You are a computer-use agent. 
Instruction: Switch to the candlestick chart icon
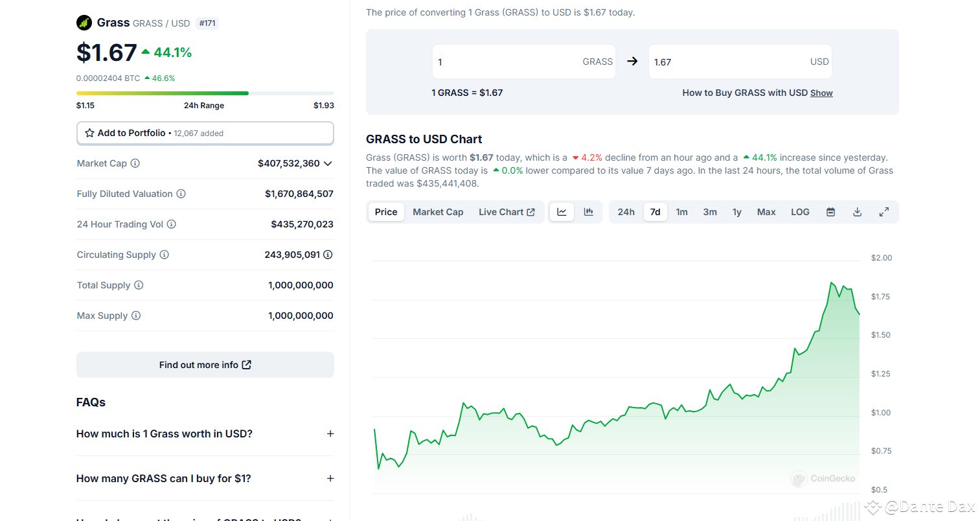point(588,211)
